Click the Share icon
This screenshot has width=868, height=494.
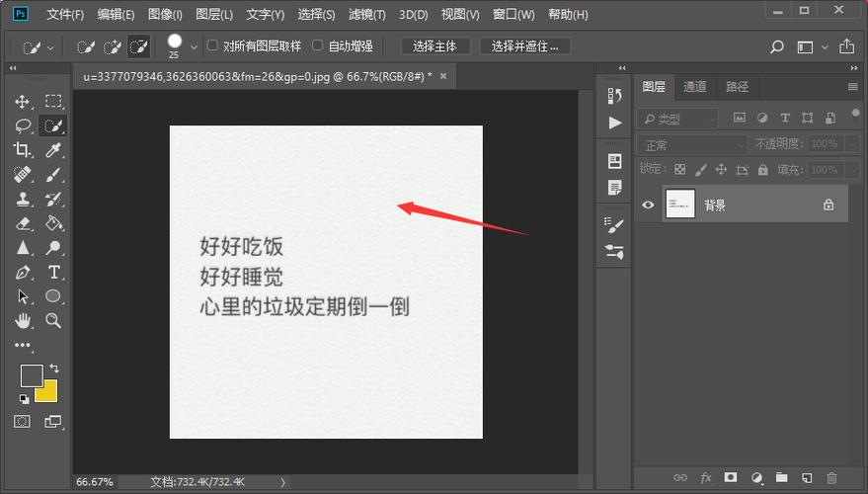pyautogui.click(x=846, y=46)
